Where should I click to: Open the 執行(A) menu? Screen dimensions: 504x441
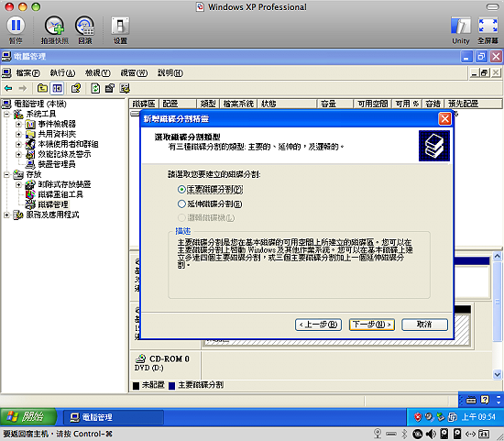coord(62,73)
